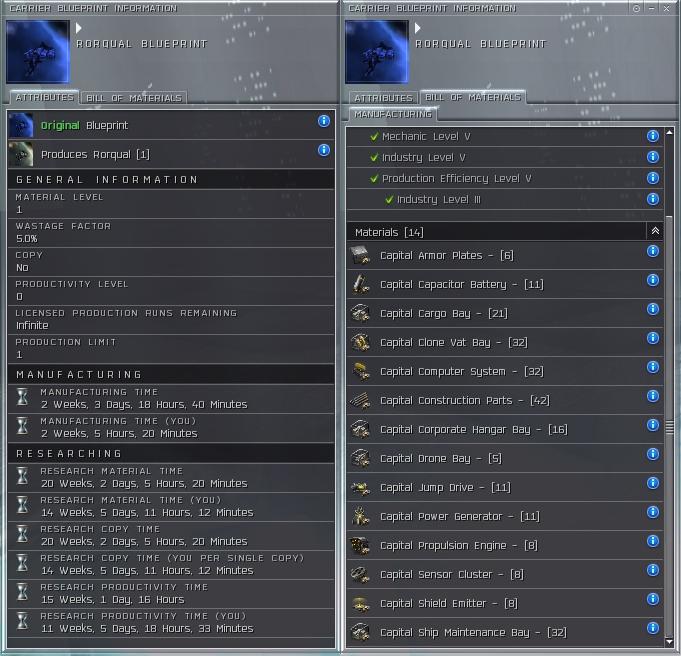681x656 pixels.
Task: Select the Capital Computer System - [32] row
Action: (505, 371)
